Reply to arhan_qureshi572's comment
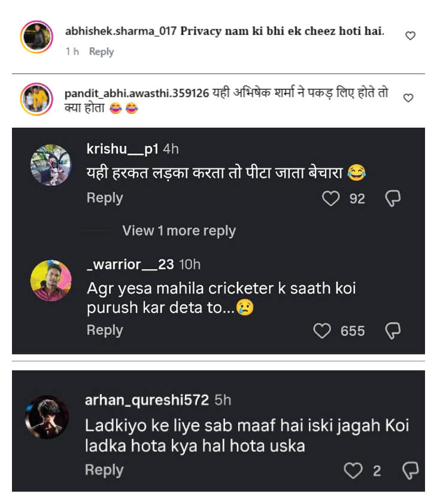 coord(105,470)
